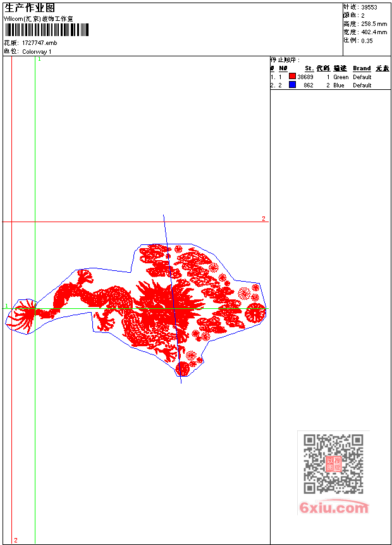Select the Blue stop sequence row description
The width and height of the screenshot is (392, 545).
[x=340, y=85]
